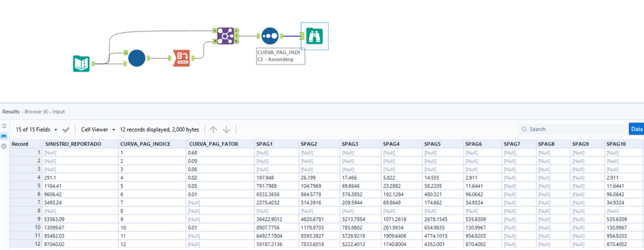Viewport: 644px width, 250px height.
Task: Click the SPAG4 column header
Action: pos(402,144)
